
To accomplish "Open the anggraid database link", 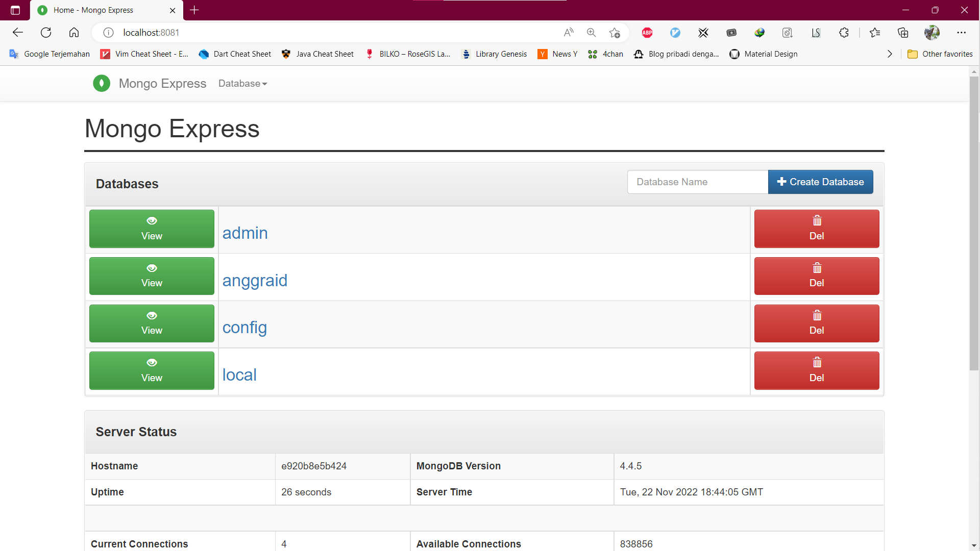I will pyautogui.click(x=255, y=281).
